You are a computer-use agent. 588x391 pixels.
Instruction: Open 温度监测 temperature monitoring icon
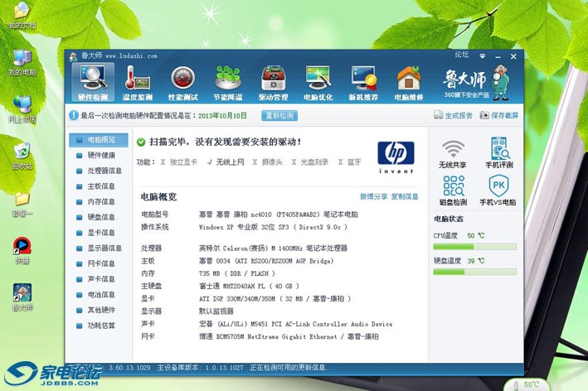pos(138,82)
